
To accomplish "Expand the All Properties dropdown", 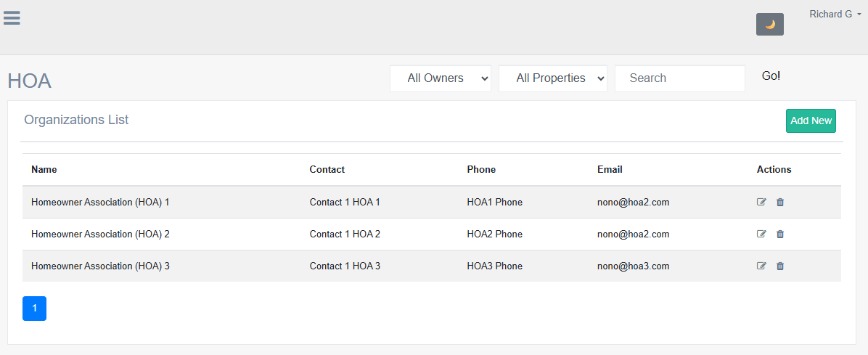I will point(552,78).
